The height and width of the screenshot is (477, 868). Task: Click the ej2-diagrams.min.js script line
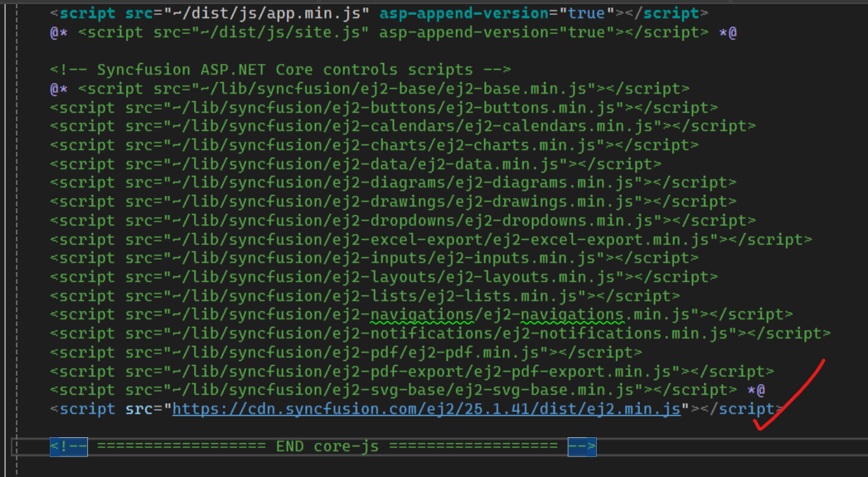click(x=393, y=183)
